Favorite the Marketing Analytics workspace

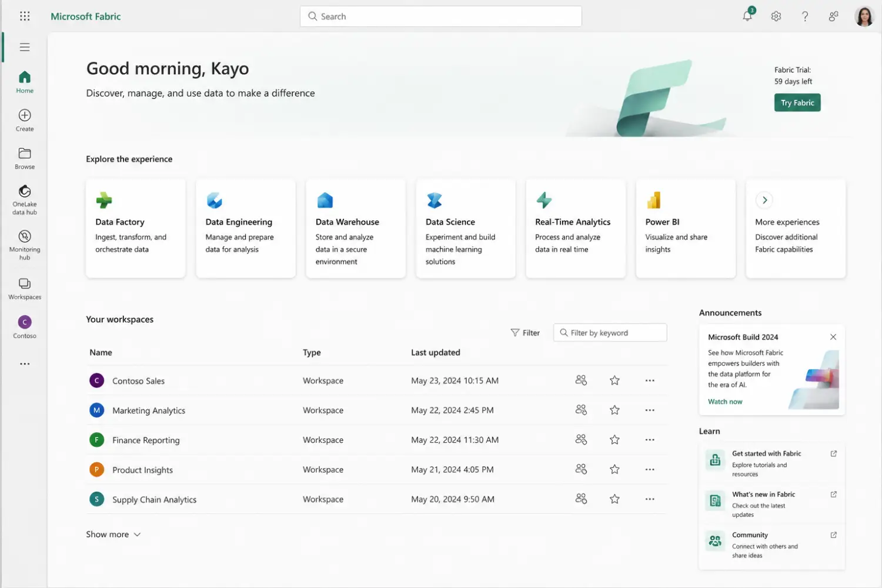point(614,410)
